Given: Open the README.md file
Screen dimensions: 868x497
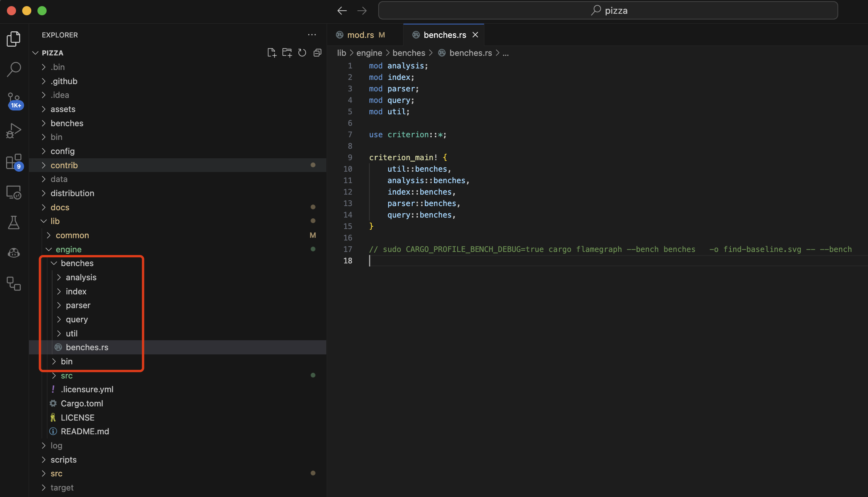Looking at the screenshot, I should pos(178,431).
